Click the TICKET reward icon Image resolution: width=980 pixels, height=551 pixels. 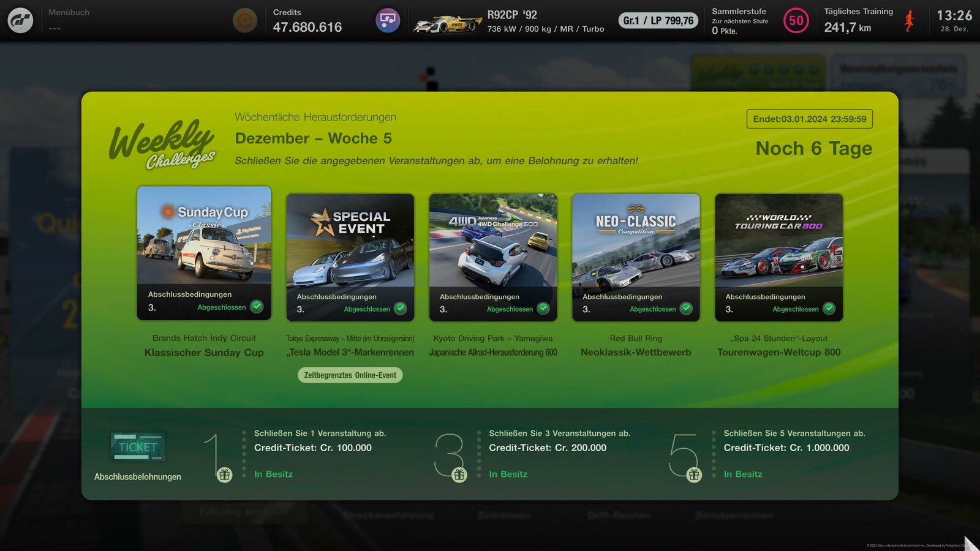tap(138, 447)
